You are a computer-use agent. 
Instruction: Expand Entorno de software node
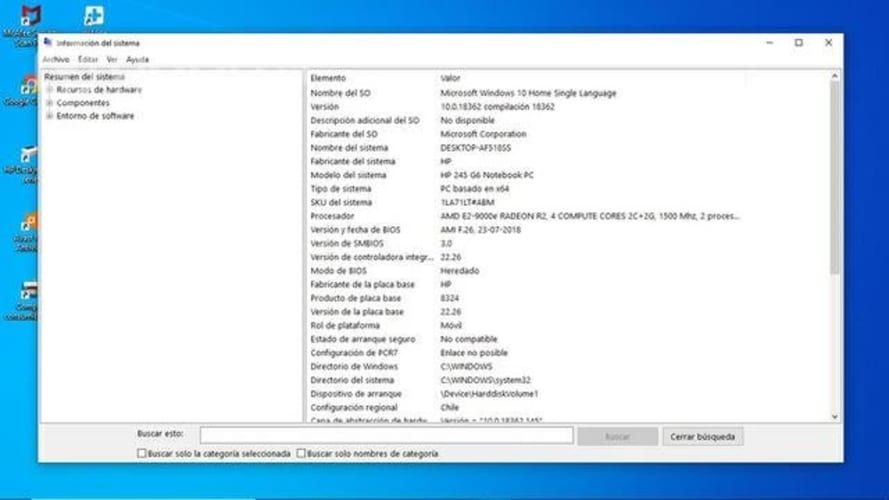click(x=50, y=116)
